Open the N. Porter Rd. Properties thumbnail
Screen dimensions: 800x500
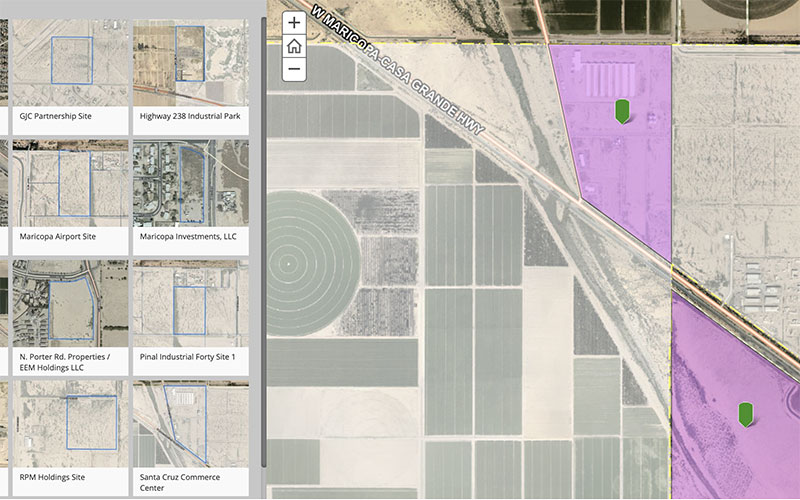70,304
